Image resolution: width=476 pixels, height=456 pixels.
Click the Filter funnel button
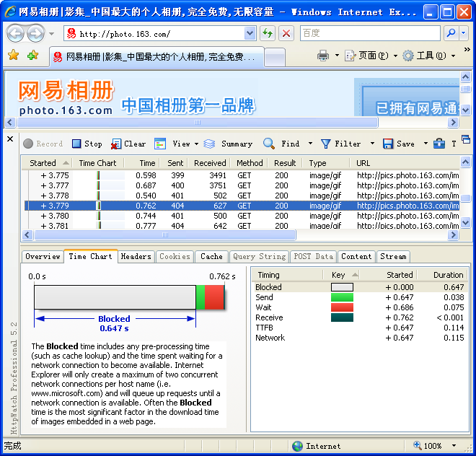[340, 144]
